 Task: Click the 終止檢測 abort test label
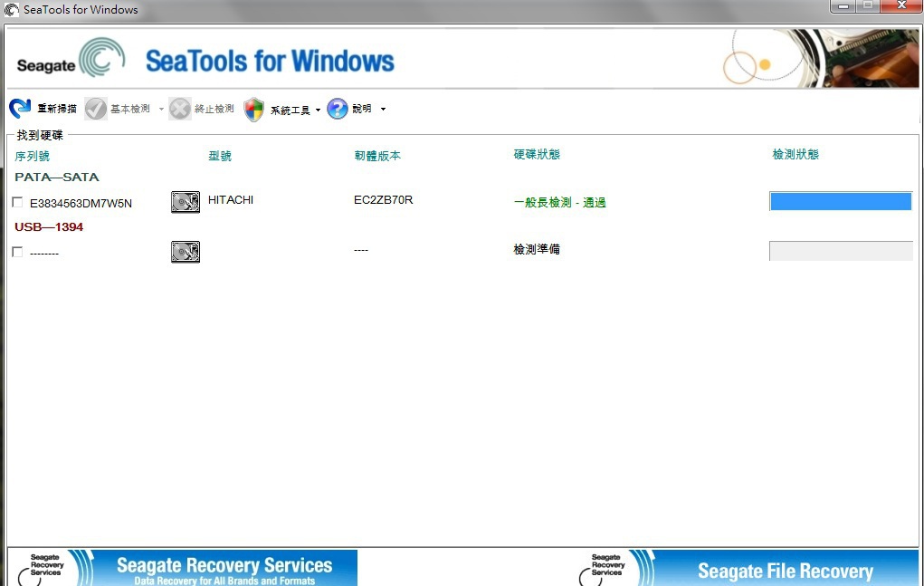pos(214,109)
